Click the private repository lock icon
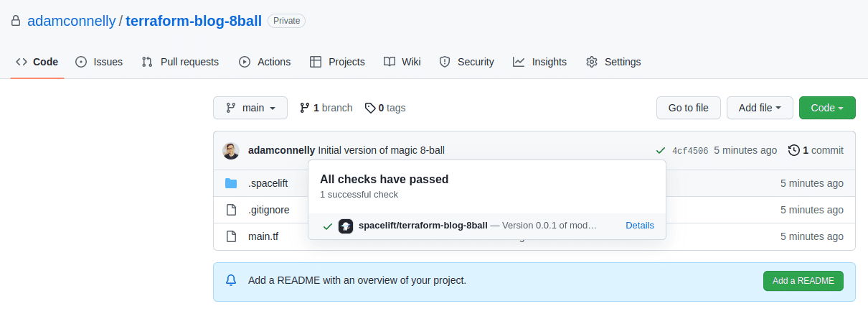868x319 pixels. [16, 21]
